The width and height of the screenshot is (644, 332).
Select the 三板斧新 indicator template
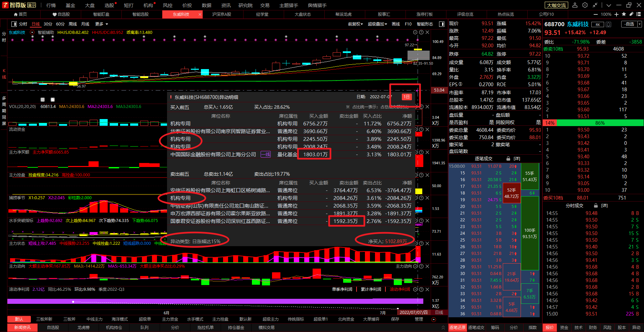(44, 319)
